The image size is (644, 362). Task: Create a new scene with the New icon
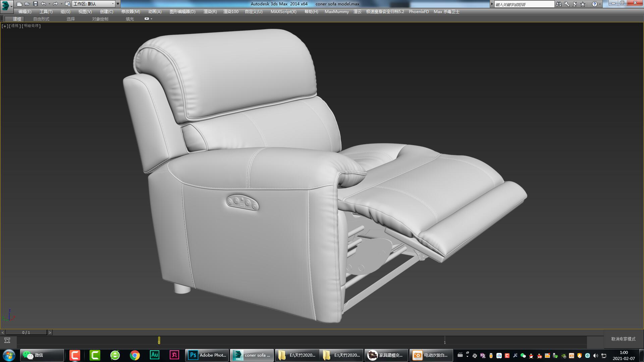coord(19,4)
